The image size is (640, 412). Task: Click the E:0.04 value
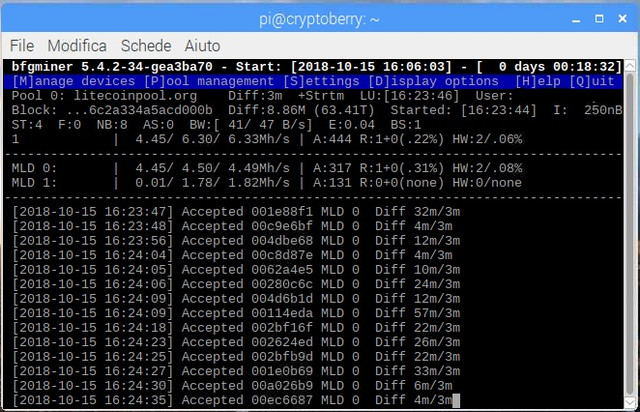pos(352,125)
